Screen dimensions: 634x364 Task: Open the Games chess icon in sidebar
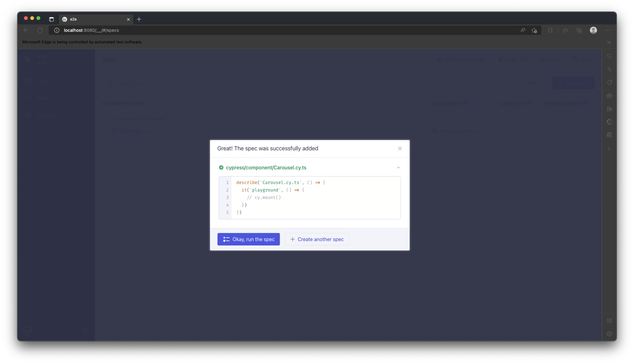tap(609, 109)
